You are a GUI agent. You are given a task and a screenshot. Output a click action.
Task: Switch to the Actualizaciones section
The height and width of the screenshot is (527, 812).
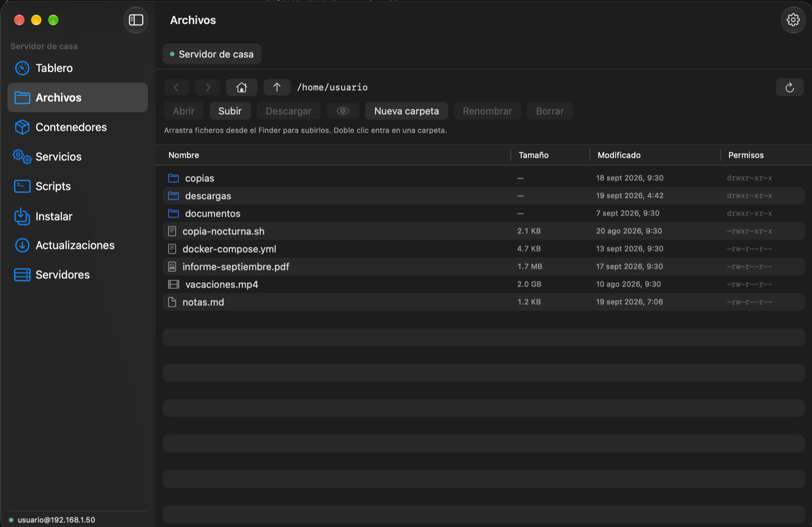coord(77,245)
